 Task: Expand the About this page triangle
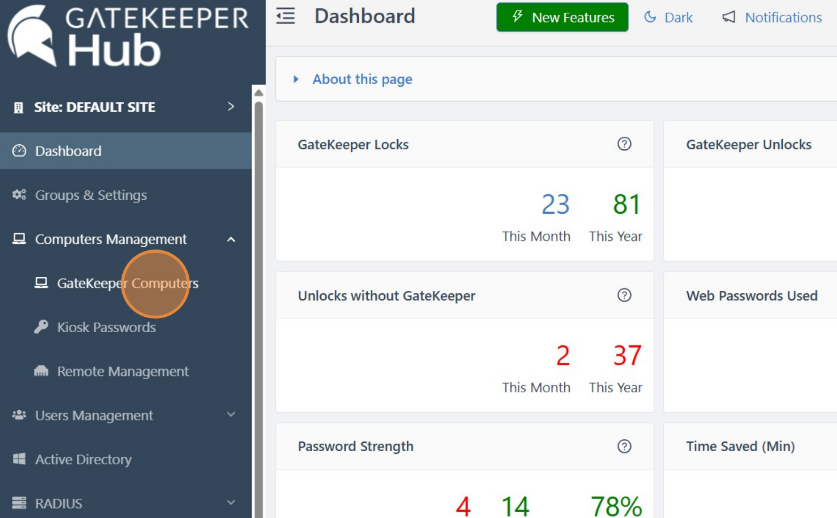click(296, 79)
